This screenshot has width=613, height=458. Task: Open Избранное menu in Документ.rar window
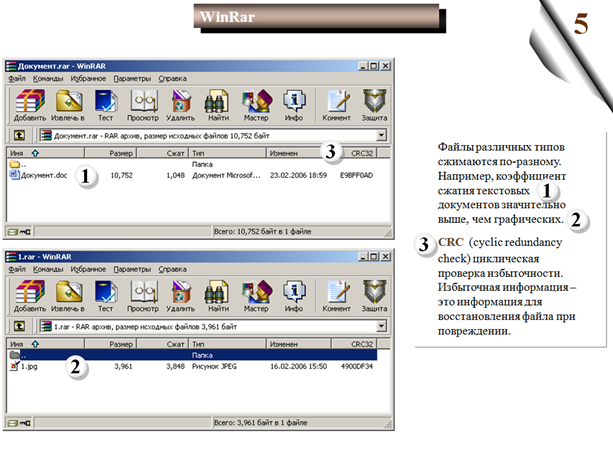[88, 79]
